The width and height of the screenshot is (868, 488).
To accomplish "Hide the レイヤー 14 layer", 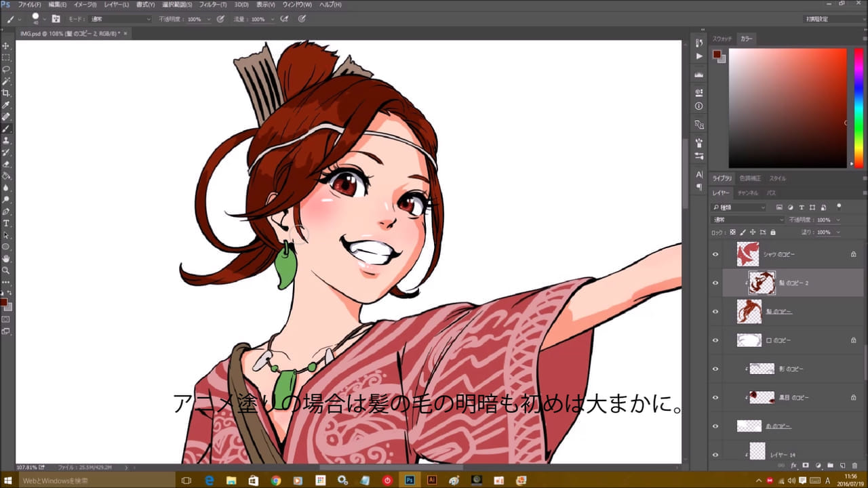I will coord(715,455).
